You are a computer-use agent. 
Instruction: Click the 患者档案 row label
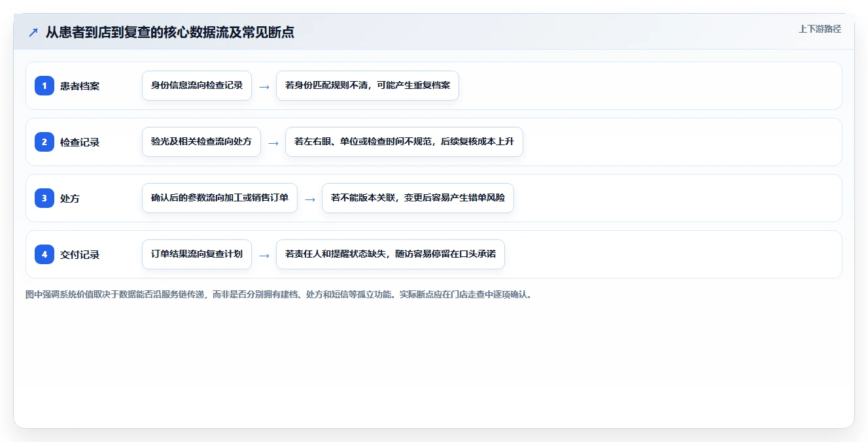coord(80,86)
